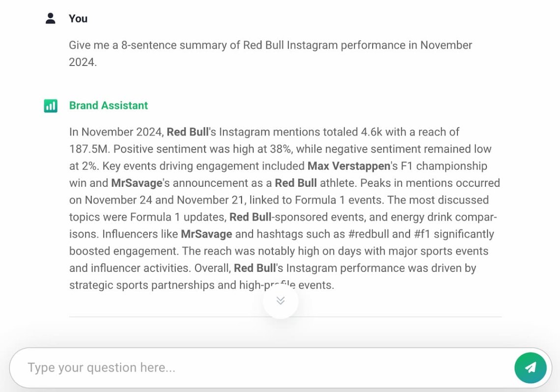
Task: Click the Brand Assistant name label
Action: pos(109,106)
